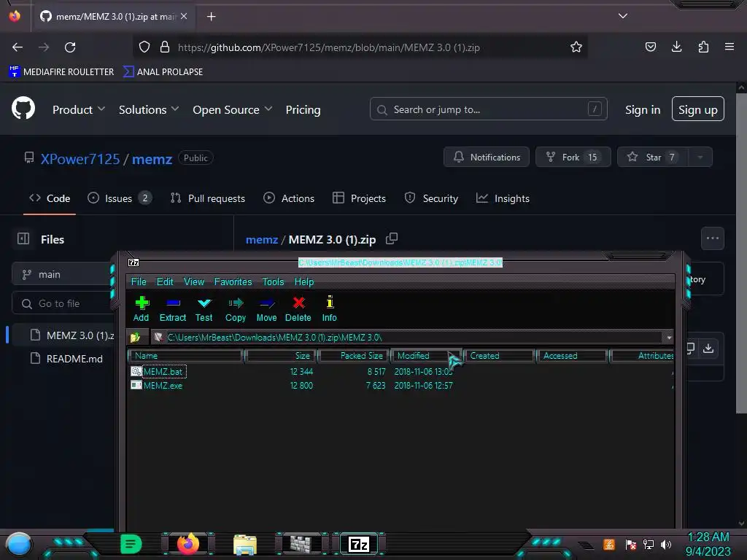Image resolution: width=747 pixels, height=560 pixels.
Task: Switch to the Projects tab
Action: click(x=359, y=198)
